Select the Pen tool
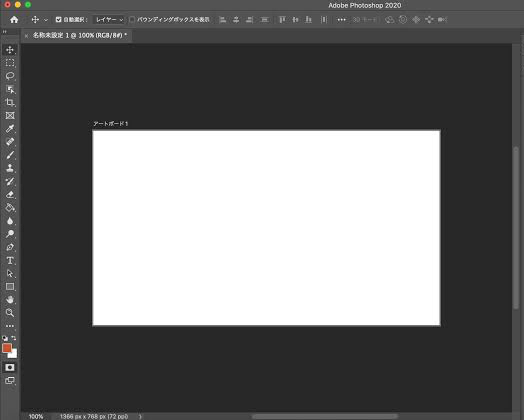Screen dimensions: 524x420 10,247
